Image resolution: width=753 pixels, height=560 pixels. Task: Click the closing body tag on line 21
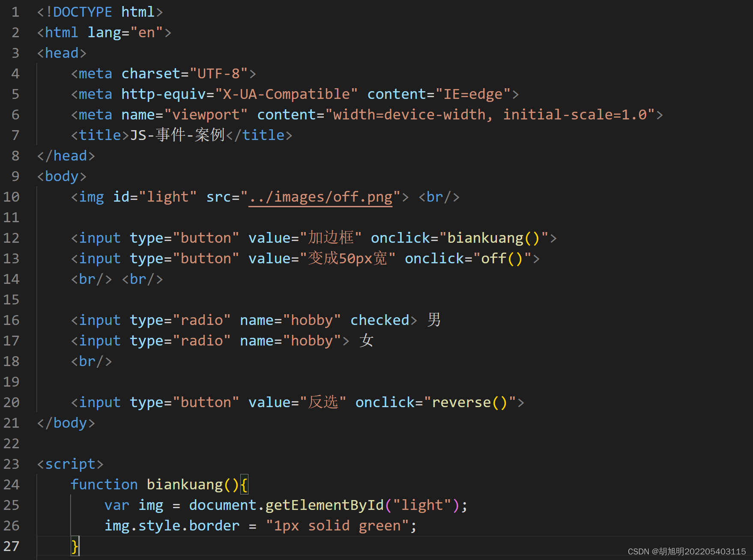(x=66, y=423)
